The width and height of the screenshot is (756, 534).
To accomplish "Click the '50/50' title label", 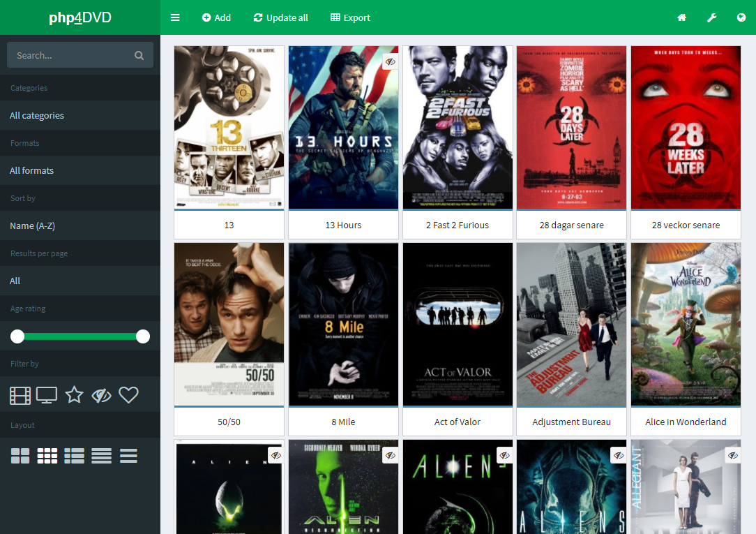I will 229,422.
